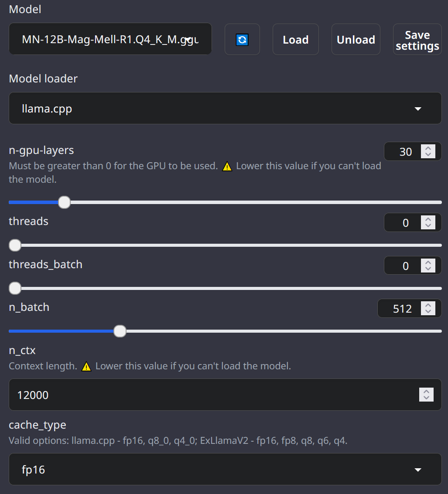The width and height of the screenshot is (448, 494).
Task: Click the threads slider handle
Action: tap(15, 245)
